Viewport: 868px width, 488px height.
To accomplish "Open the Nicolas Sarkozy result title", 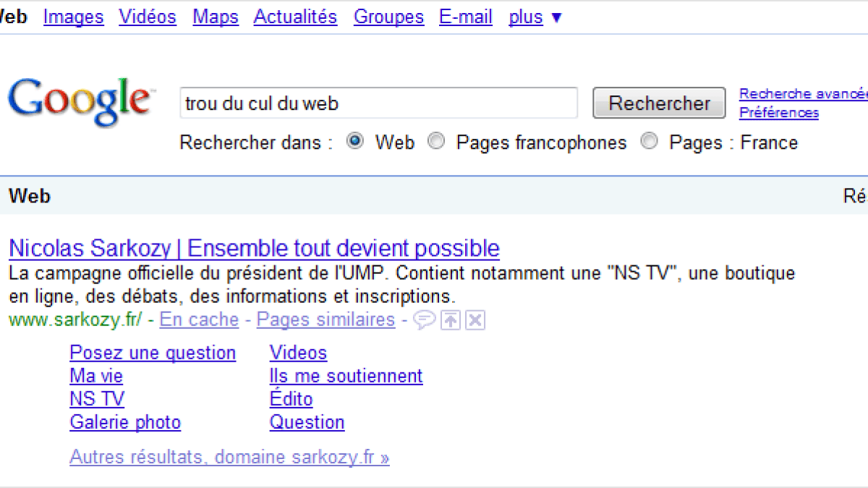I will click(254, 249).
